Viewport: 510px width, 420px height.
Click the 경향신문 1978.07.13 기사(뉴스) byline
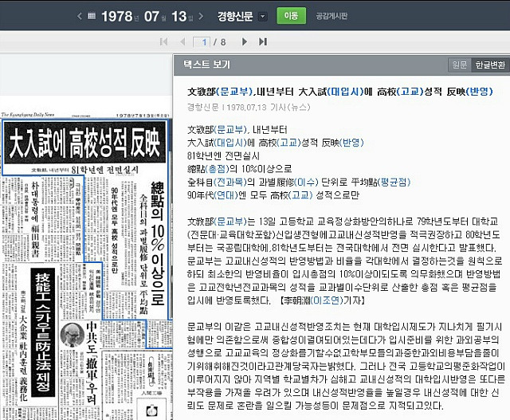coord(249,108)
